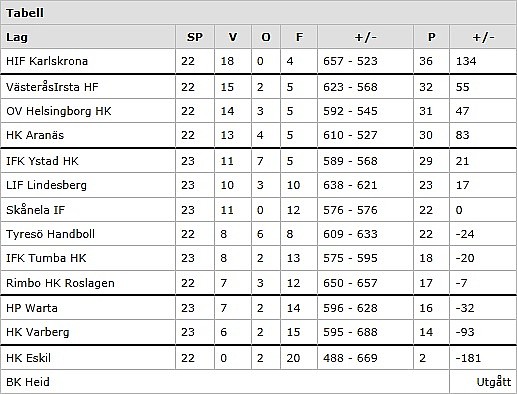Click the F losses column header
This screenshot has width=517, height=394.
pyautogui.click(x=299, y=37)
